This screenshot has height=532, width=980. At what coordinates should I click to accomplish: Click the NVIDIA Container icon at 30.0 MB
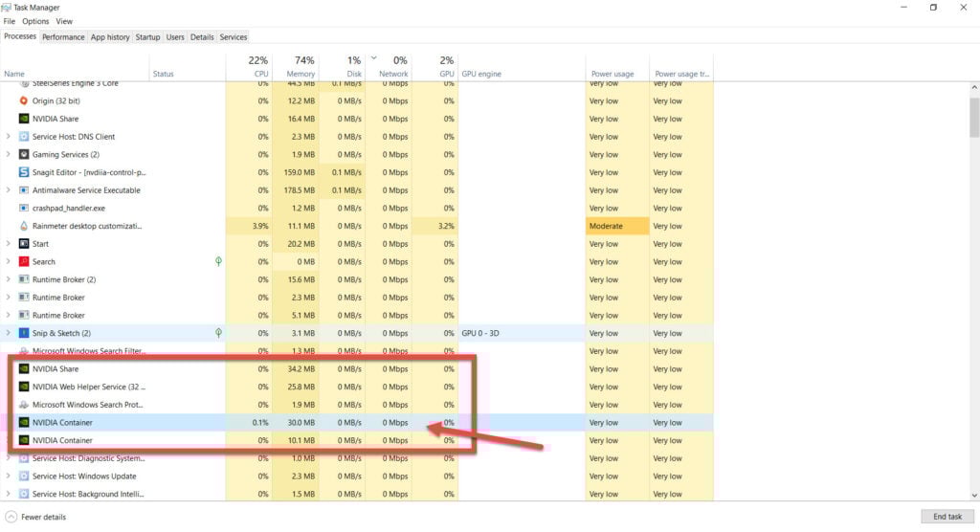tap(24, 423)
